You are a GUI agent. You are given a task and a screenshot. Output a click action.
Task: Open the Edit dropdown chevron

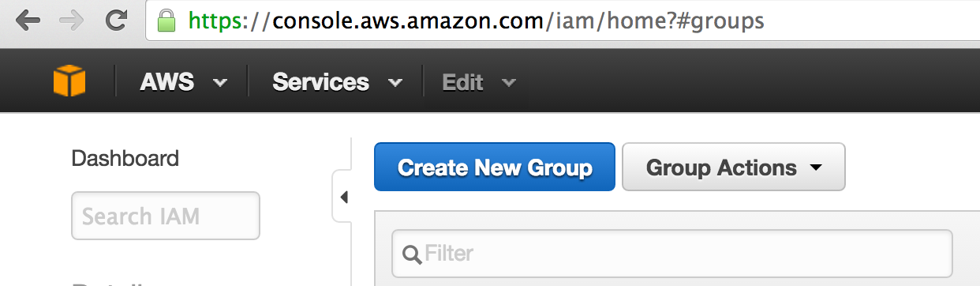pos(509,83)
